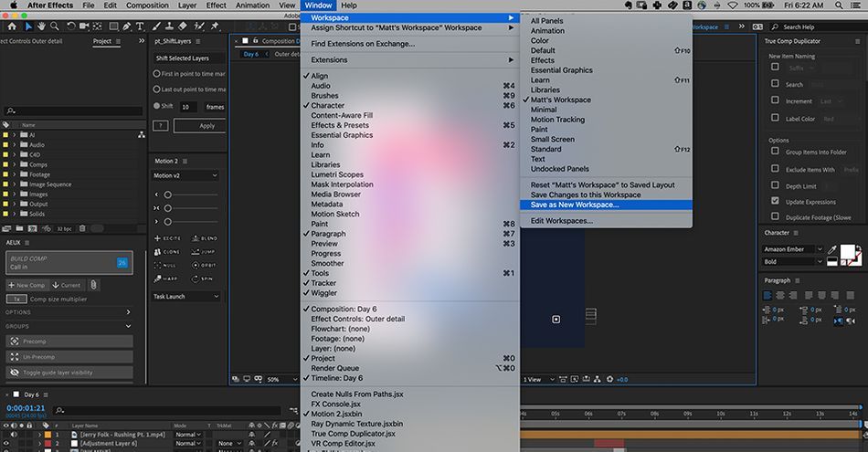This screenshot has width=868, height=452.
Task: Open Extensions submenu in Window menu
Action: click(x=410, y=59)
